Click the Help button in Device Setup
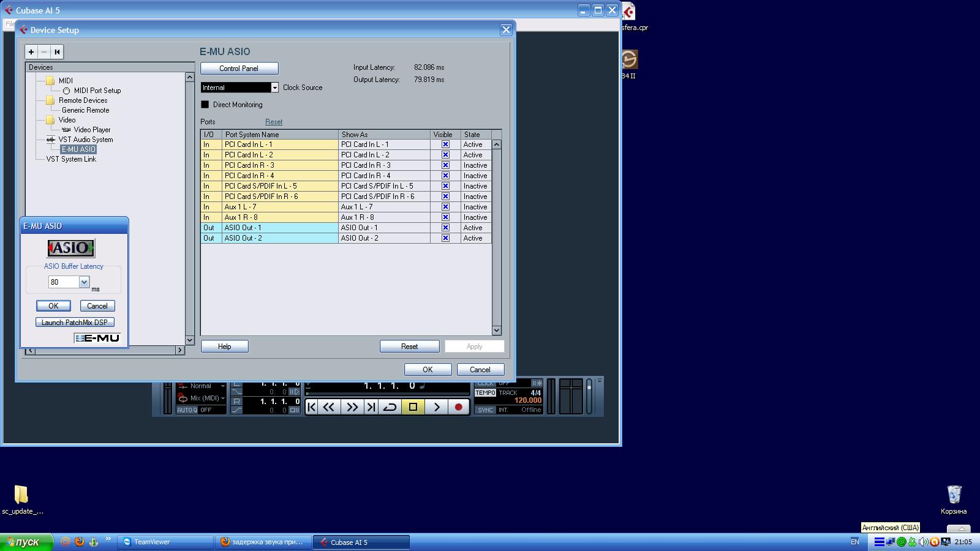This screenshot has width=980, height=551. coord(225,347)
